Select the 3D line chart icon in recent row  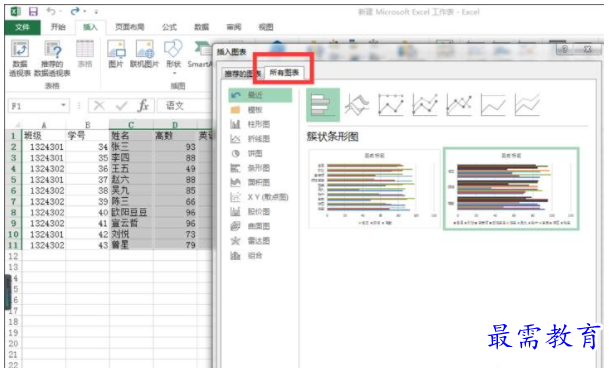[x=357, y=105]
